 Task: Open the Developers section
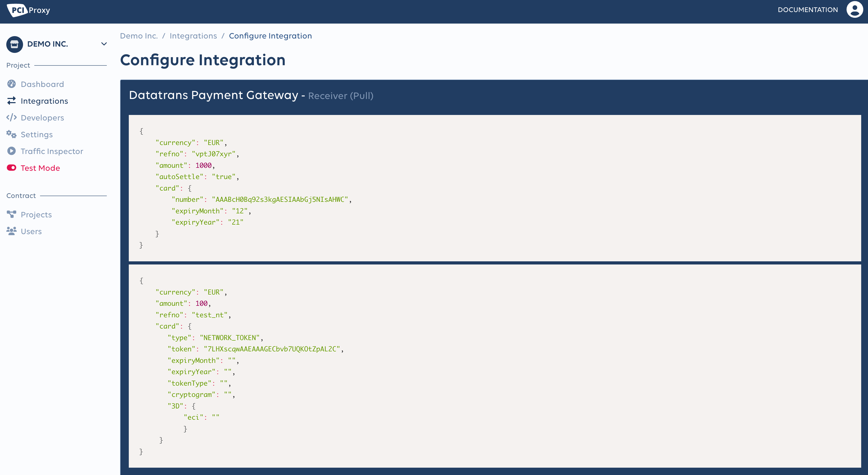tap(42, 118)
